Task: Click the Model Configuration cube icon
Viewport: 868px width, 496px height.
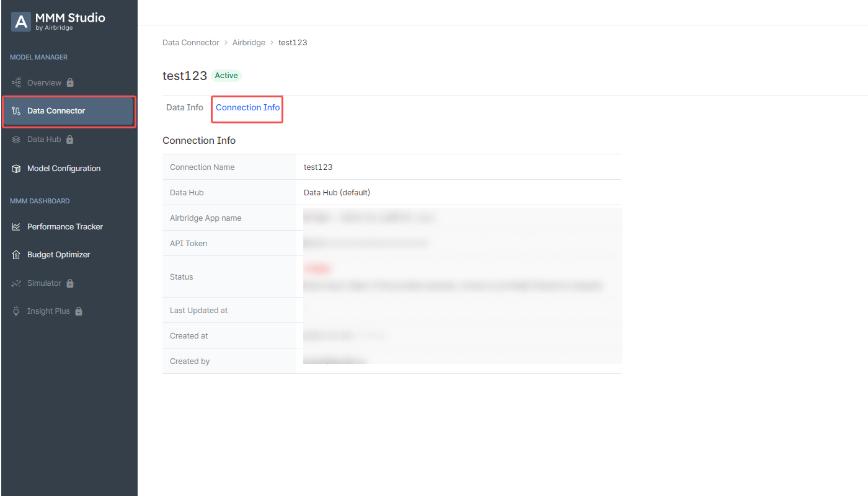Action: tap(16, 169)
